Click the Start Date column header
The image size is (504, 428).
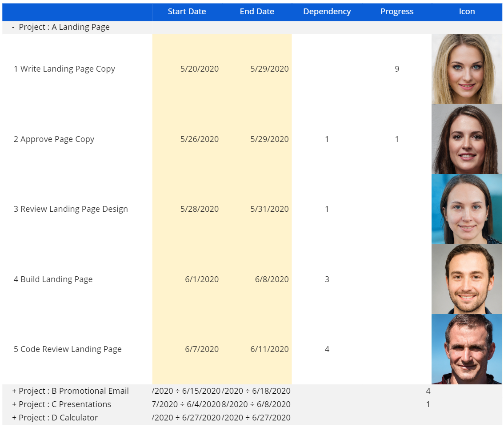(187, 12)
